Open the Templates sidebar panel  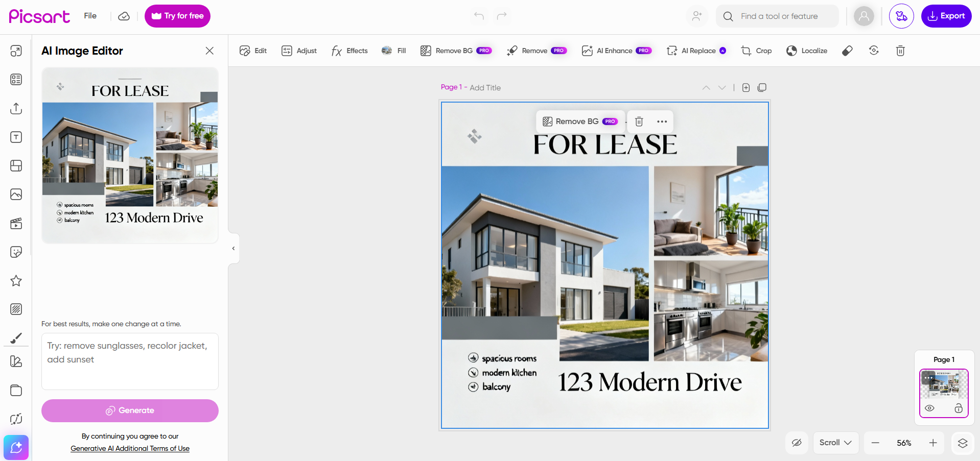tap(16, 80)
